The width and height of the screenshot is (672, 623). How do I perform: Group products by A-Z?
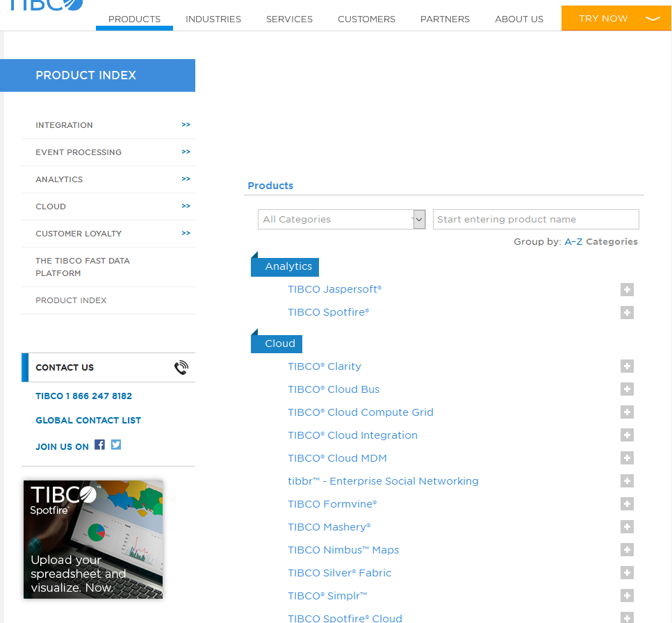[x=573, y=242]
